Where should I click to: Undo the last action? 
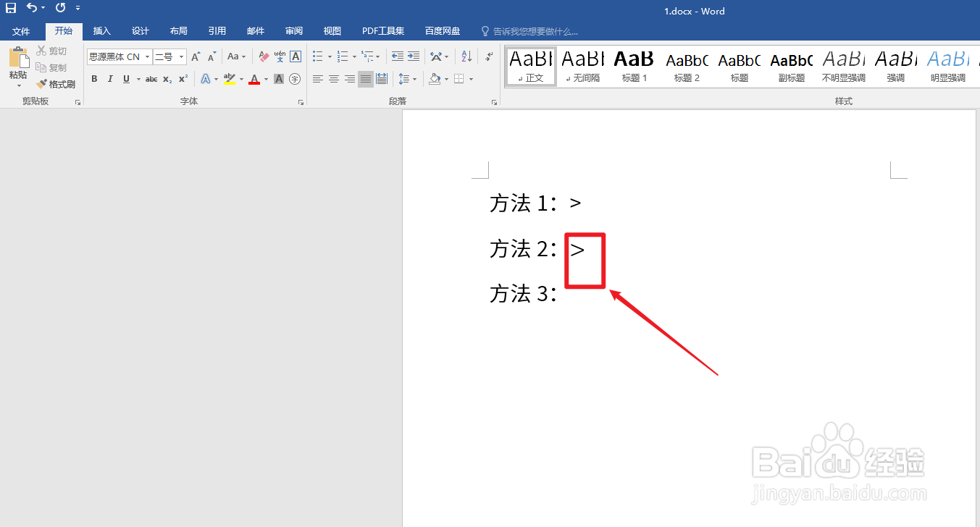coord(32,8)
